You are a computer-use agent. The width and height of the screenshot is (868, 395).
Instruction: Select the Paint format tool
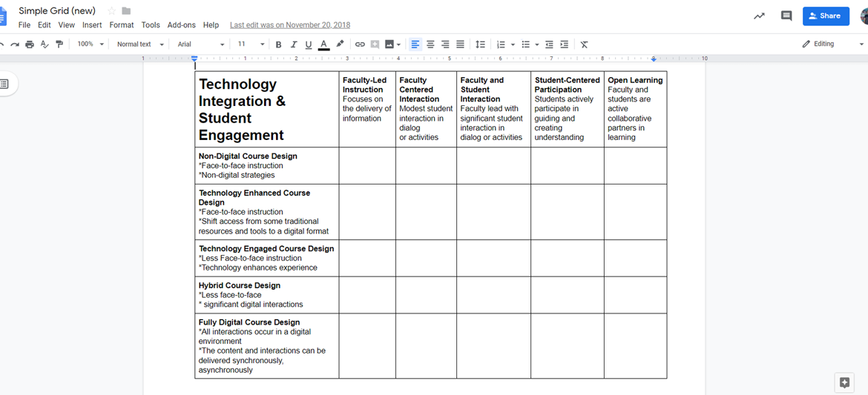tap(59, 44)
